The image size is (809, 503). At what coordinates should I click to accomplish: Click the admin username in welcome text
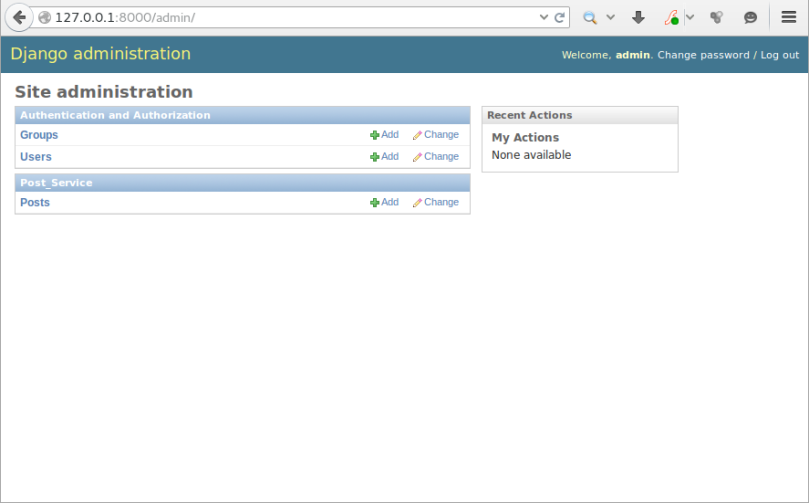[x=633, y=55]
